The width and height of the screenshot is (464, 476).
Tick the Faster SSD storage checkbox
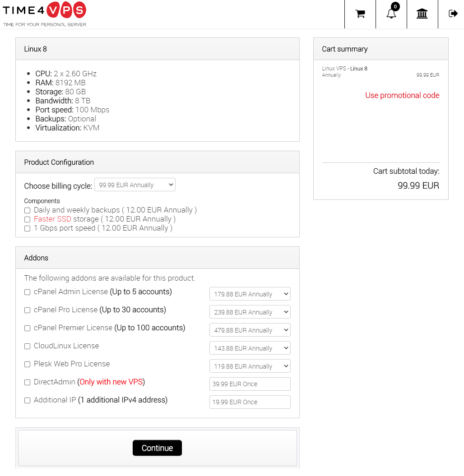click(x=28, y=219)
